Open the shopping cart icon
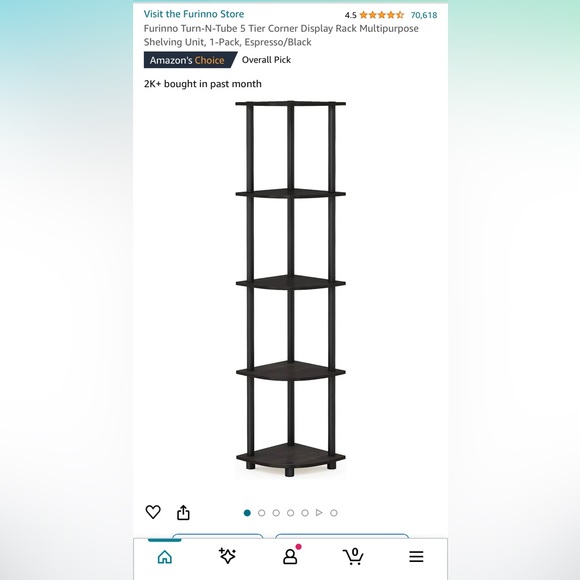 pos(353,556)
